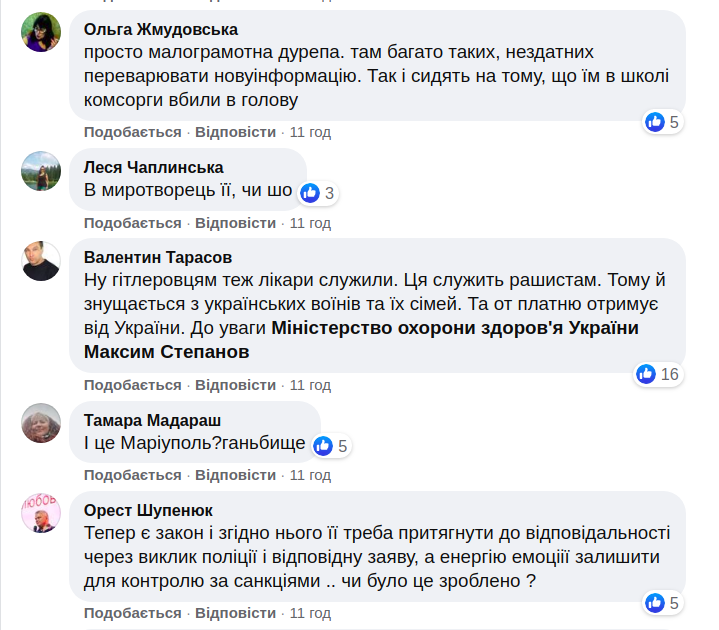The width and height of the screenshot is (719, 630).
Task: Reply to Леся Чаплинська's comment via Відповісти
Action: tap(235, 223)
